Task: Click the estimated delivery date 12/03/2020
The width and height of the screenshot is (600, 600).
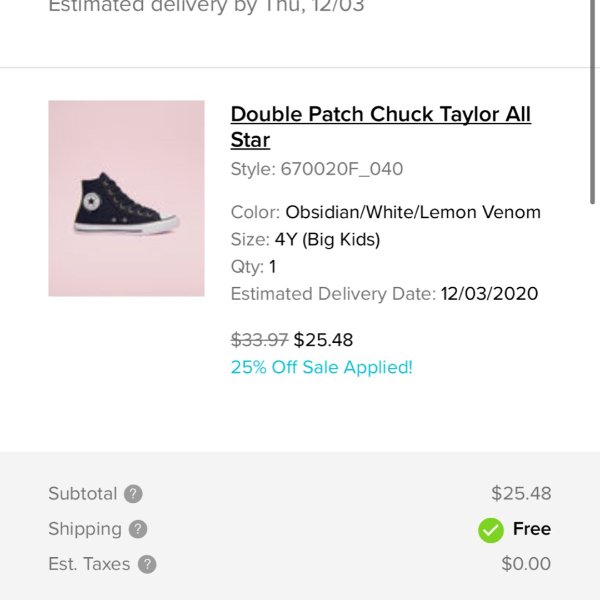Action: (x=489, y=294)
